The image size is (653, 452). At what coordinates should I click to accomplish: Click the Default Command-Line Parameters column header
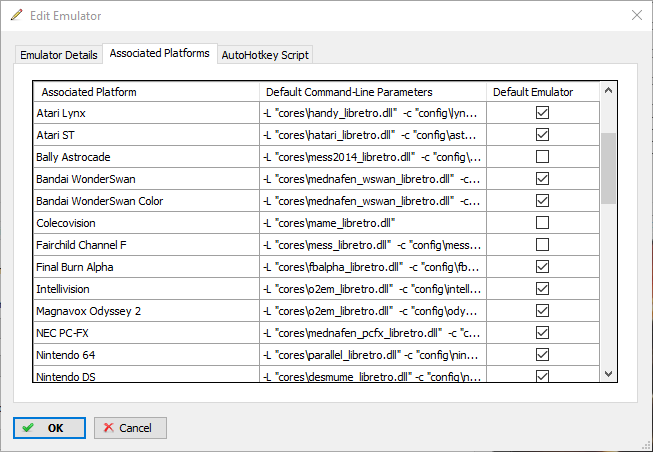pos(372,92)
